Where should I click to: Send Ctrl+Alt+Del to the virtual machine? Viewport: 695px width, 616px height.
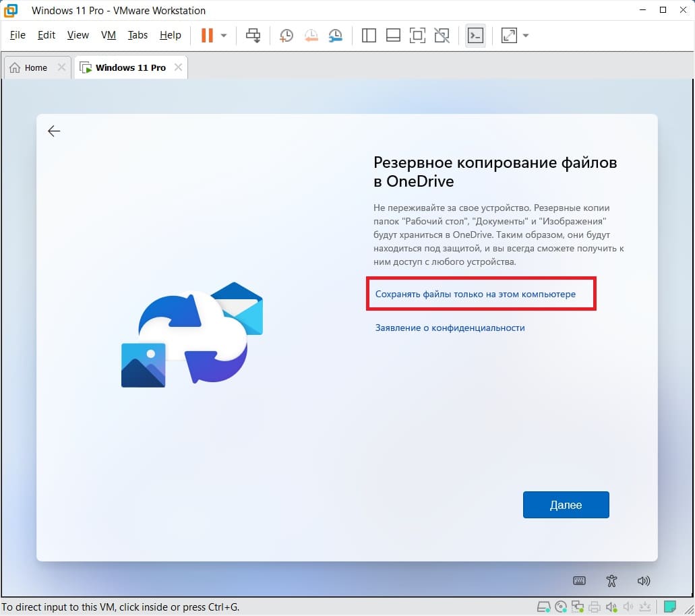[253, 36]
